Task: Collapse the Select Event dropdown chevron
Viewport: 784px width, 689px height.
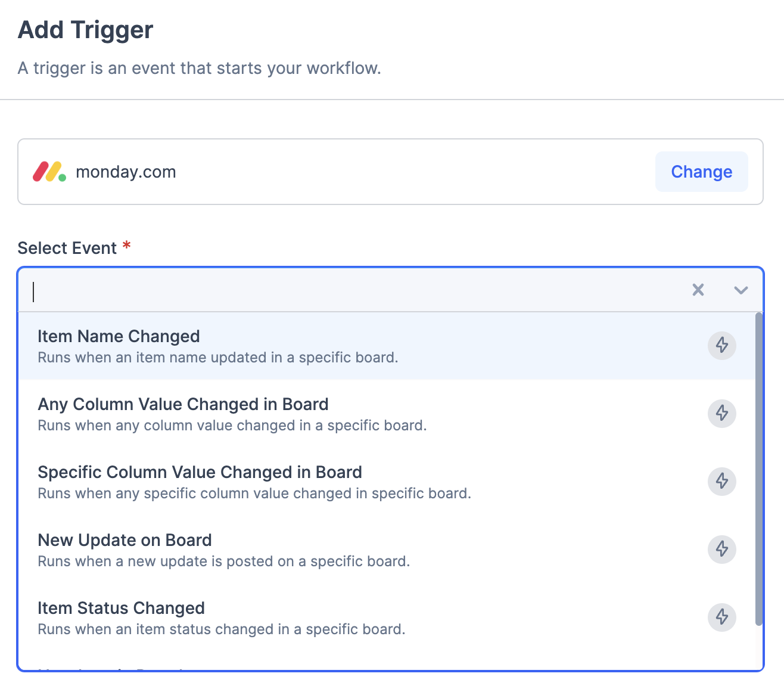Action: 741,290
